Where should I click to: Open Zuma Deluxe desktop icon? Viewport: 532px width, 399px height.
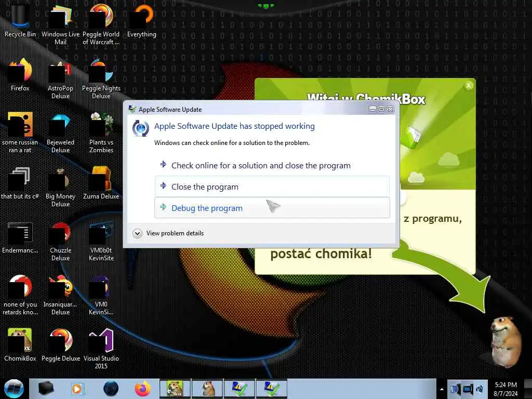101,183
